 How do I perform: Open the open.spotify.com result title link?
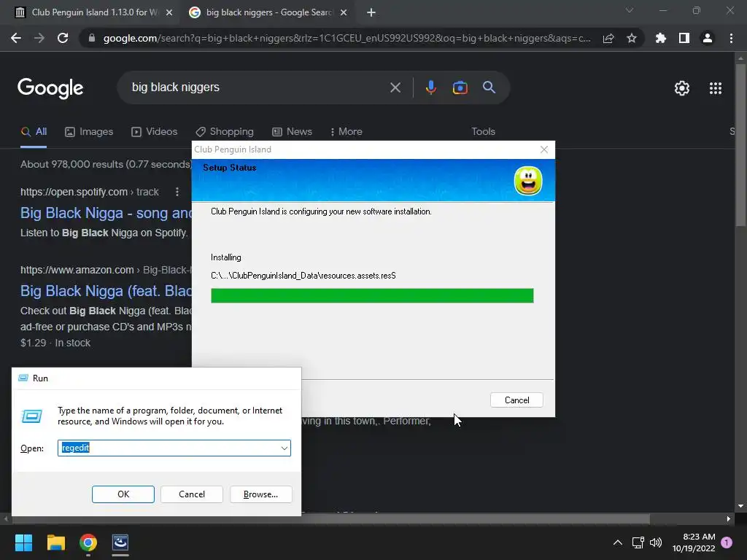106,214
